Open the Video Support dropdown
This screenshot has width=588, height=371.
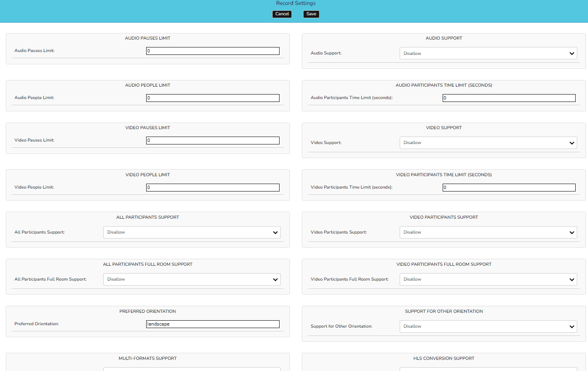488,142
